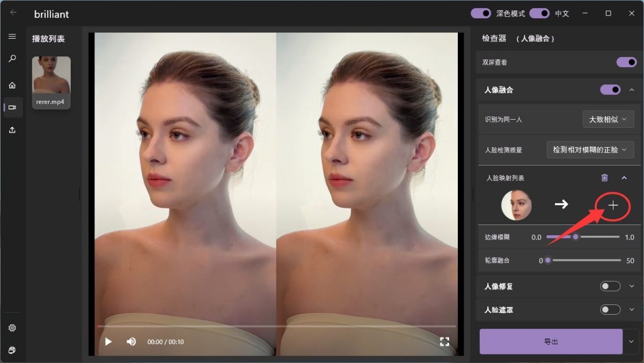Select the video camera sidebar icon
Viewport: 644px width, 363px height.
coord(12,107)
